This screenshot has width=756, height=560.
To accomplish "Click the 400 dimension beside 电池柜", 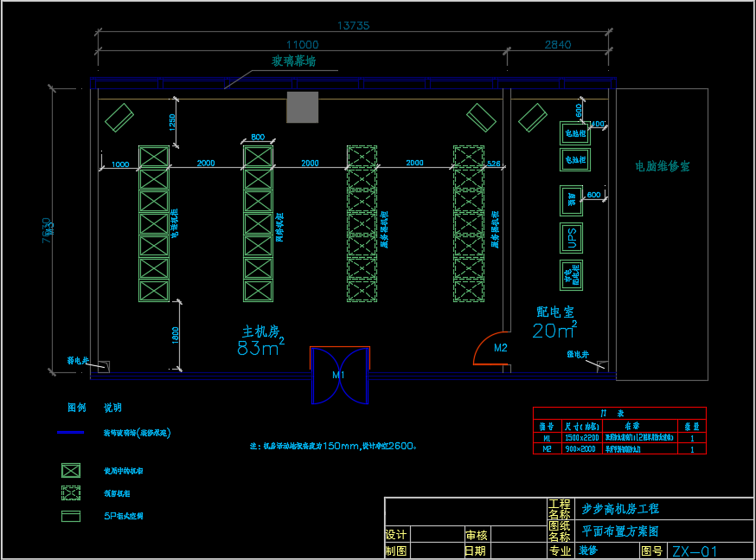I will click(x=598, y=124).
